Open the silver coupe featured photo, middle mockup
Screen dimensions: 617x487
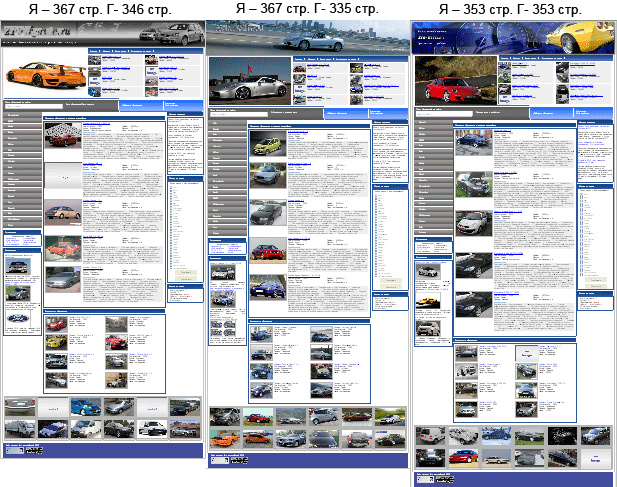(249, 80)
